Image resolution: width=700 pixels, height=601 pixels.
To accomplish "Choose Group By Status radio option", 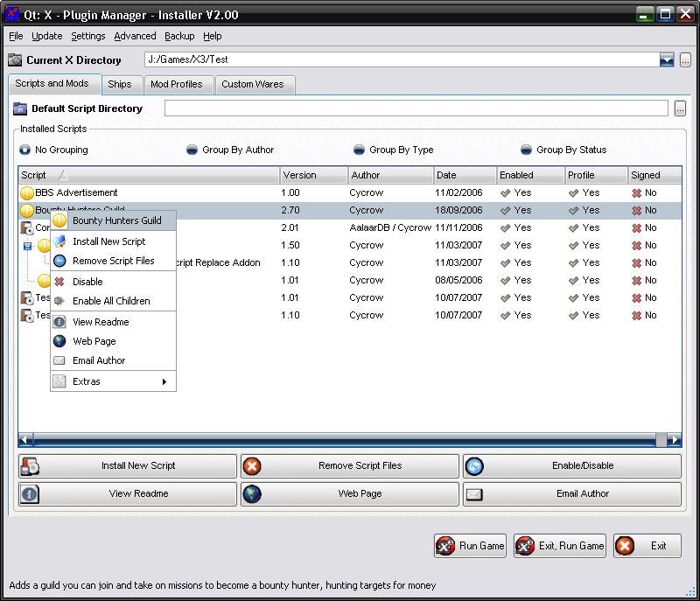I will 527,150.
